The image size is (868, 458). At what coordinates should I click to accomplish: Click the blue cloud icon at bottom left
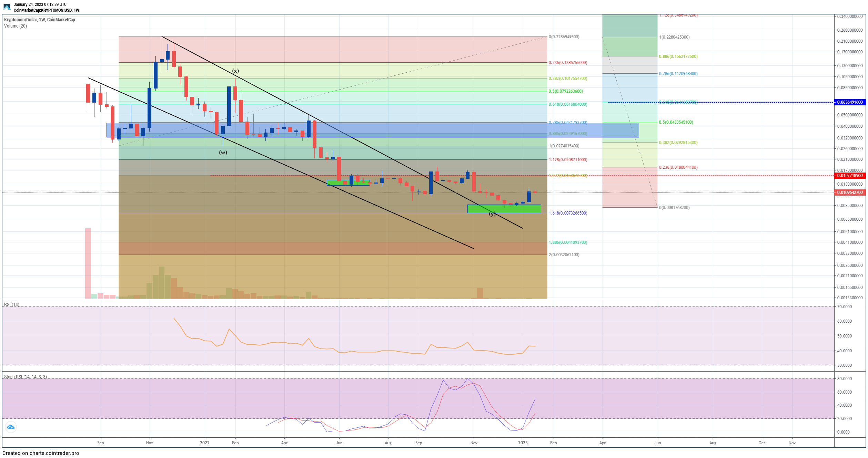(x=11, y=427)
